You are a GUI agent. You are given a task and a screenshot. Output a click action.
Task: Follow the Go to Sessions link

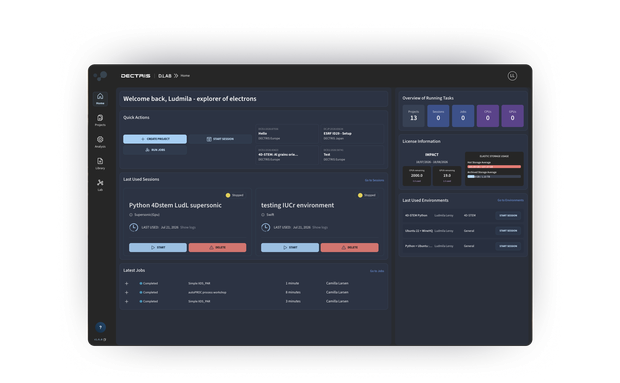click(x=374, y=180)
